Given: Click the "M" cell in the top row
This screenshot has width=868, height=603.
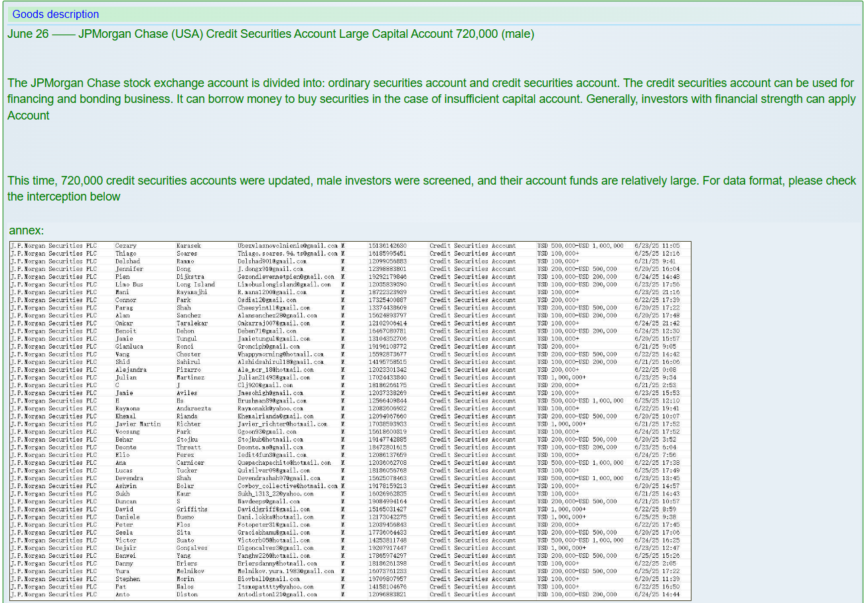Looking at the screenshot, I should pos(342,246).
